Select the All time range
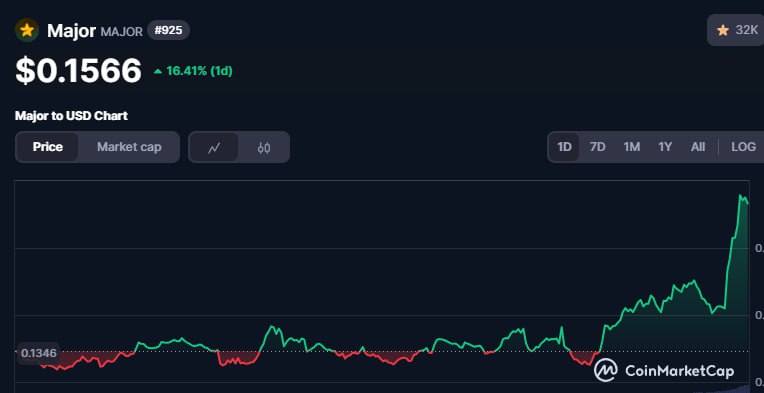 point(698,147)
